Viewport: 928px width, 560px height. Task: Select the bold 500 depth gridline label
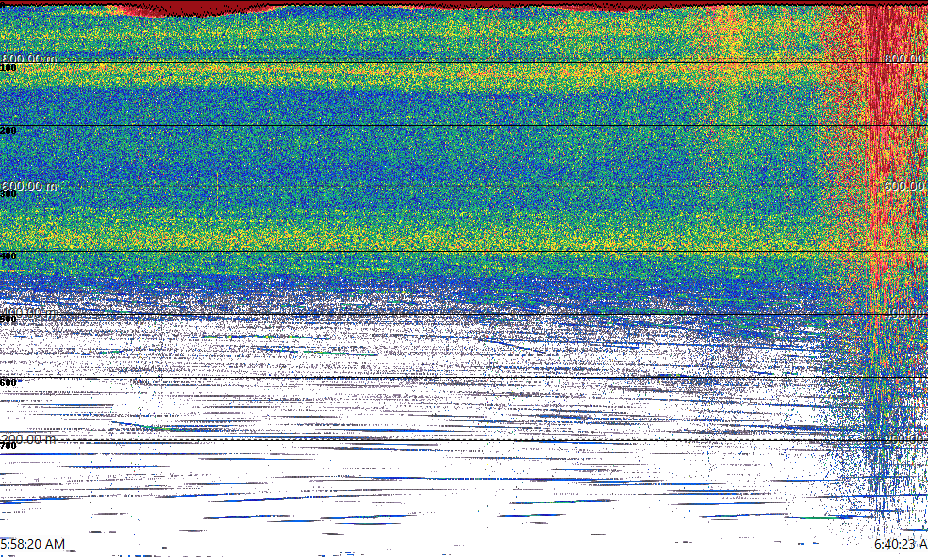pos(8,320)
